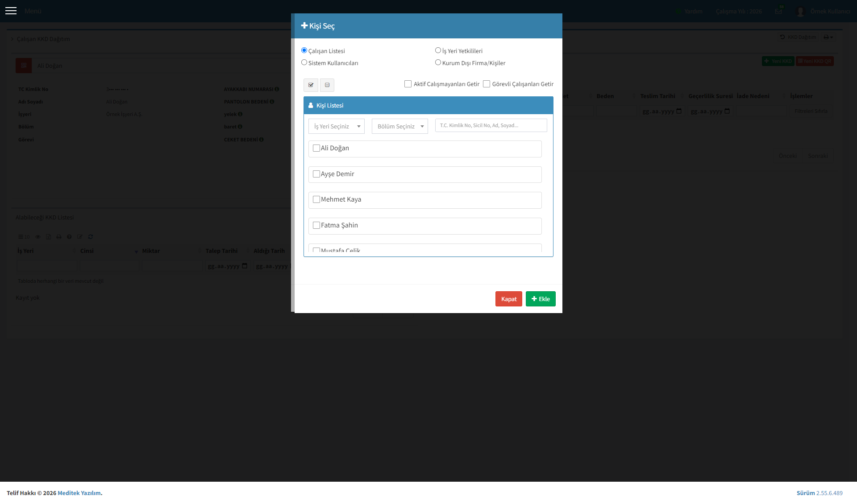This screenshot has width=857, height=504.
Task: Click the green Ekle button
Action: click(541, 299)
